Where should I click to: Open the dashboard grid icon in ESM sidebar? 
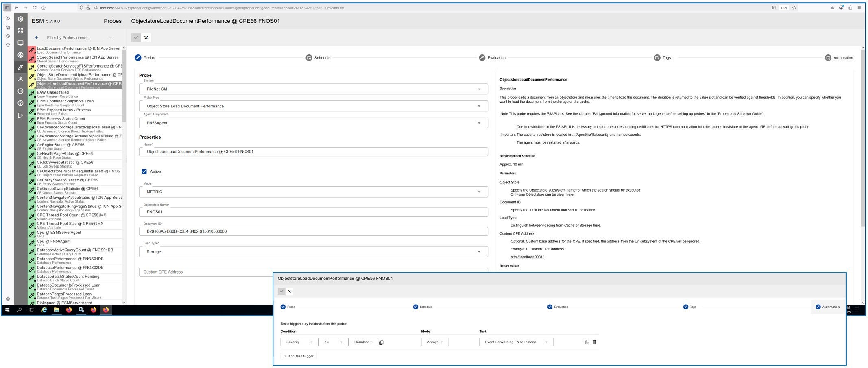tap(20, 31)
